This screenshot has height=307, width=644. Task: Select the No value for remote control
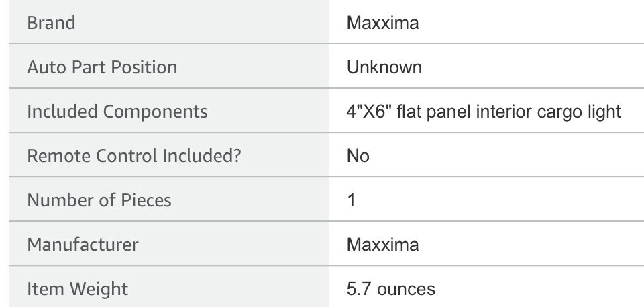(x=358, y=156)
